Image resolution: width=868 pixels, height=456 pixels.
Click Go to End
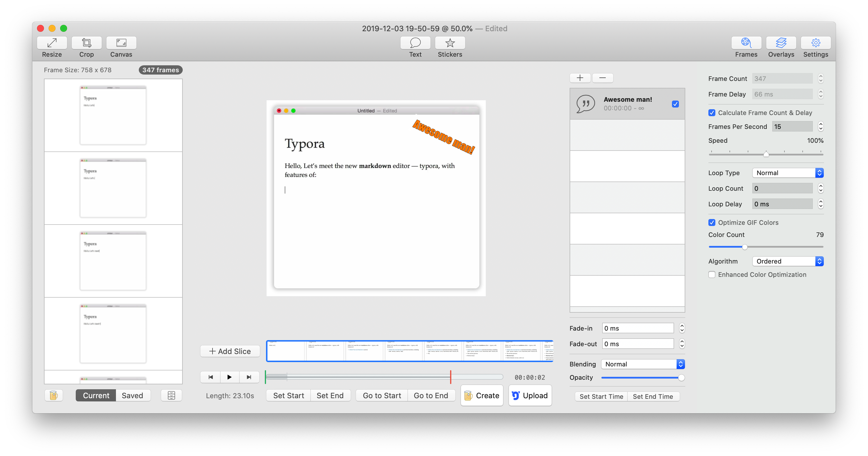431,395
